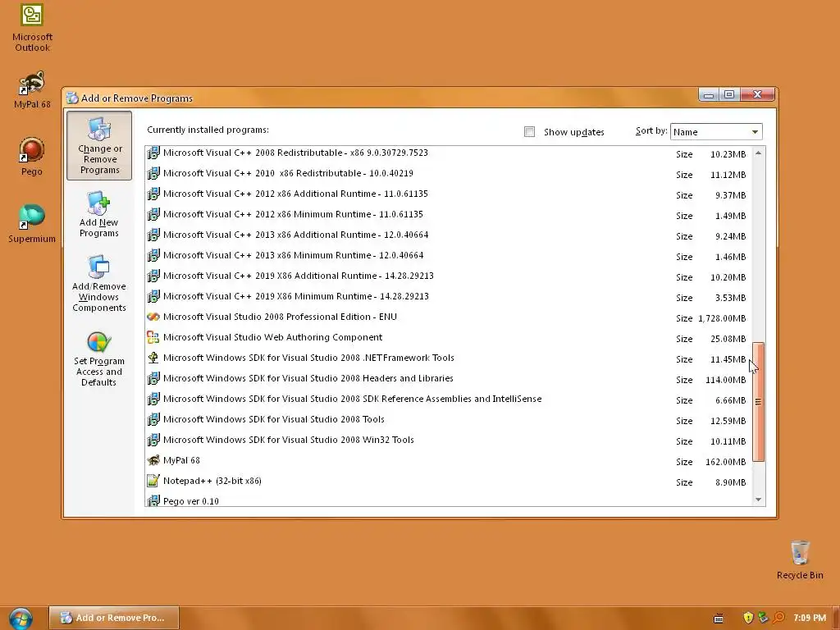Click the orange magnifier tray icon
The width and height of the screenshot is (840, 630).
pos(779,618)
